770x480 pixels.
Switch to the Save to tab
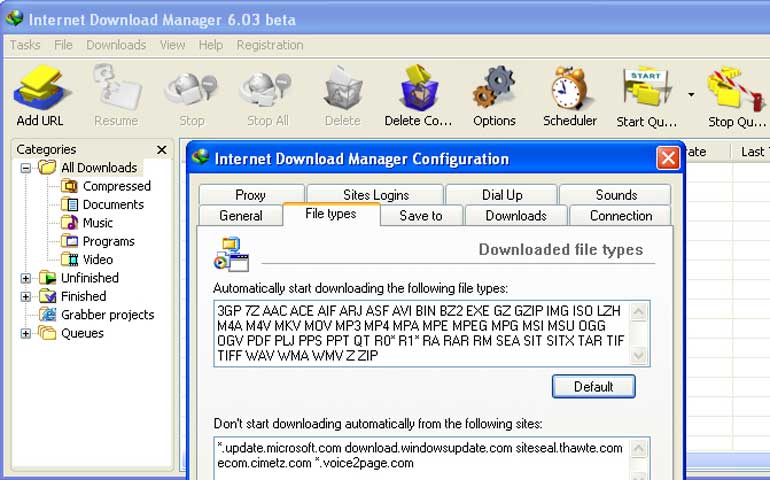(x=421, y=216)
